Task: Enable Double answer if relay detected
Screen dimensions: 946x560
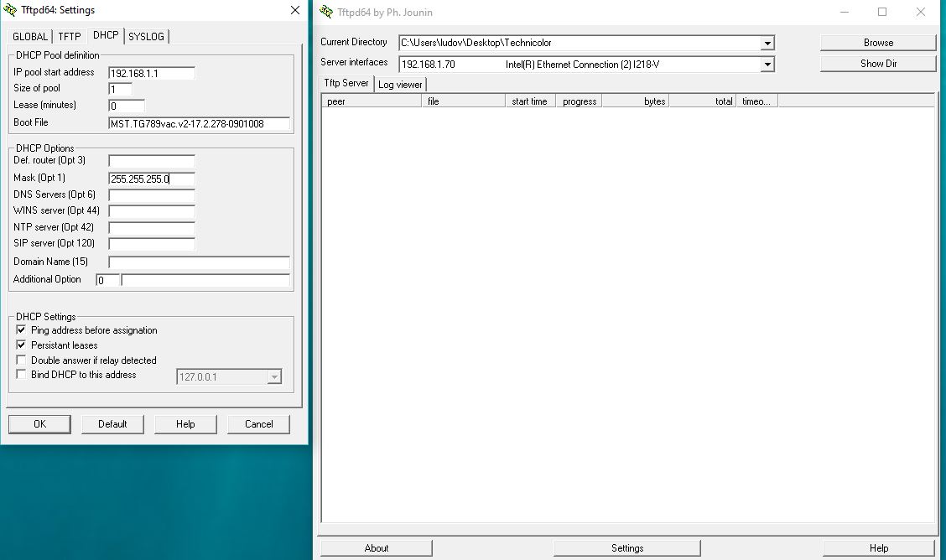Action: coord(21,360)
